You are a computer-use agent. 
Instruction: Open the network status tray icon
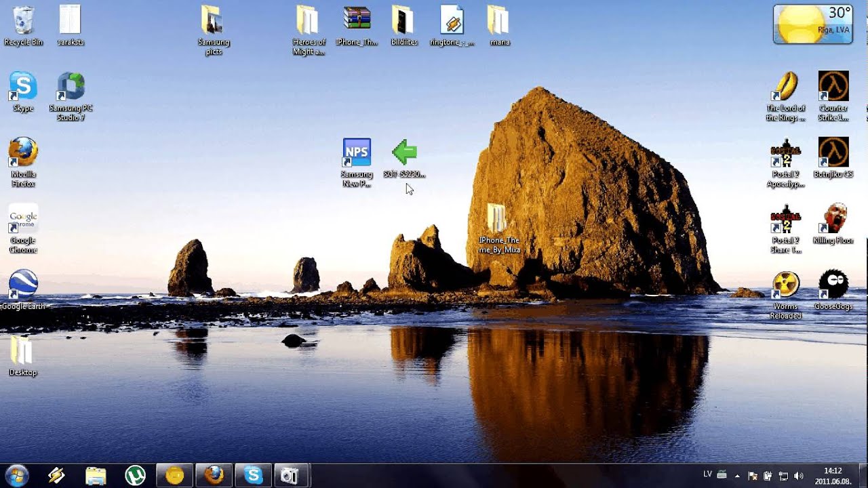pyautogui.click(x=783, y=476)
